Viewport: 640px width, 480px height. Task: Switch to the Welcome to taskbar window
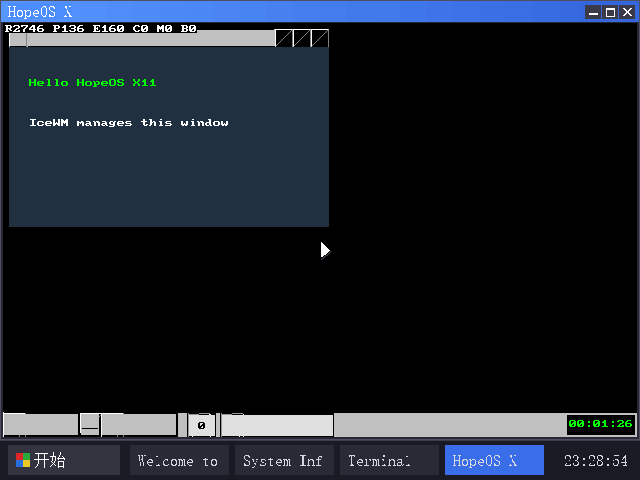coord(179,460)
